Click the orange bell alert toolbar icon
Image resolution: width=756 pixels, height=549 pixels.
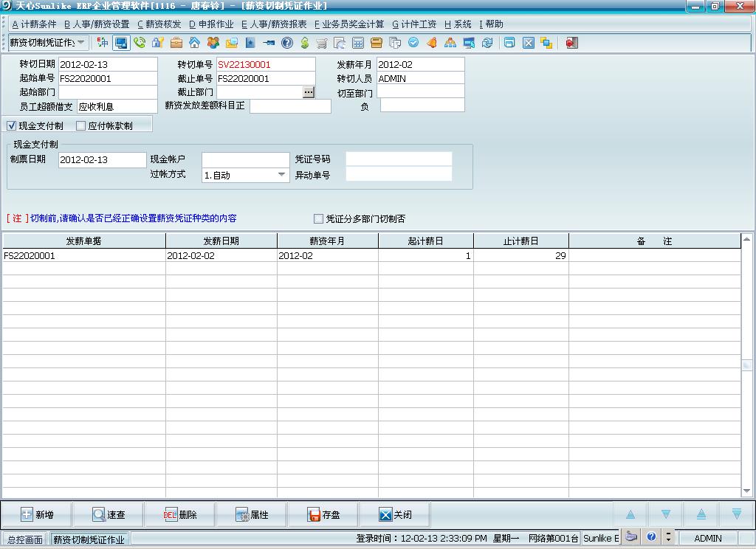(x=431, y=42)
